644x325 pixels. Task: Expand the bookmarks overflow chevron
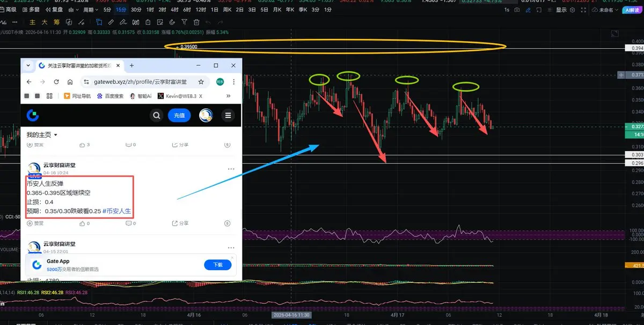[229, 96]
